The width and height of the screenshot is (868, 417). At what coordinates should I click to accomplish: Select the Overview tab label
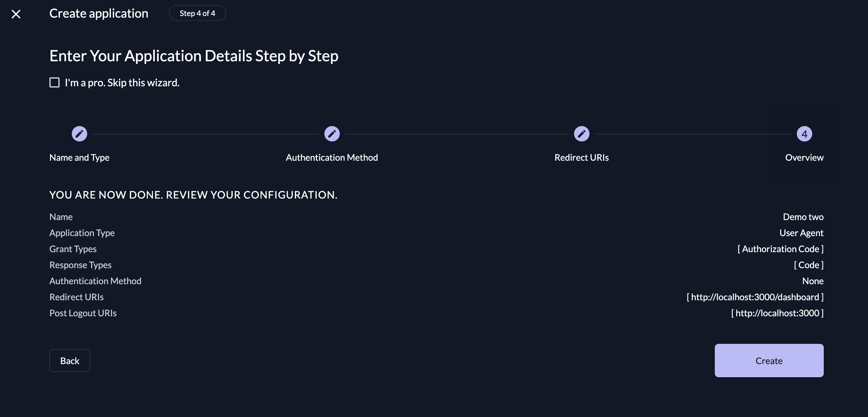click(x=804, y=157)
